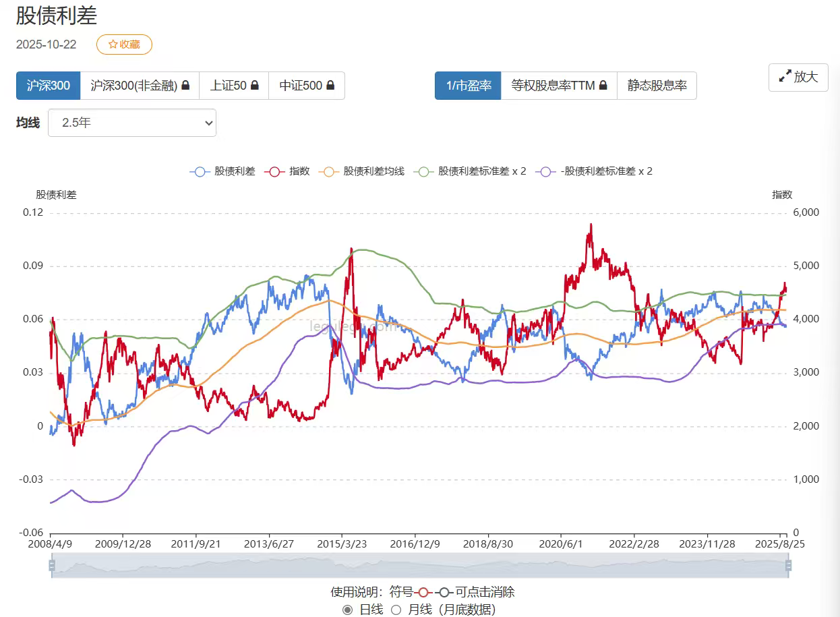This screenshot has width=840, height=617.
Task: Click the x-axis label 2008/4/9
Action: pyautogui.click(x=50, y=543)
